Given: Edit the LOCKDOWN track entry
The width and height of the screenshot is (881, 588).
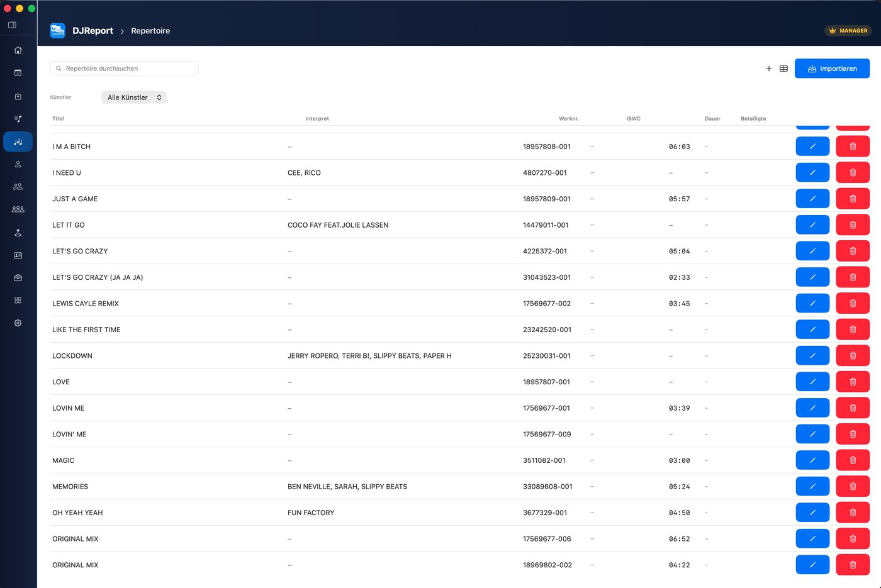Looking at the screenshot, I should [812, 356].
